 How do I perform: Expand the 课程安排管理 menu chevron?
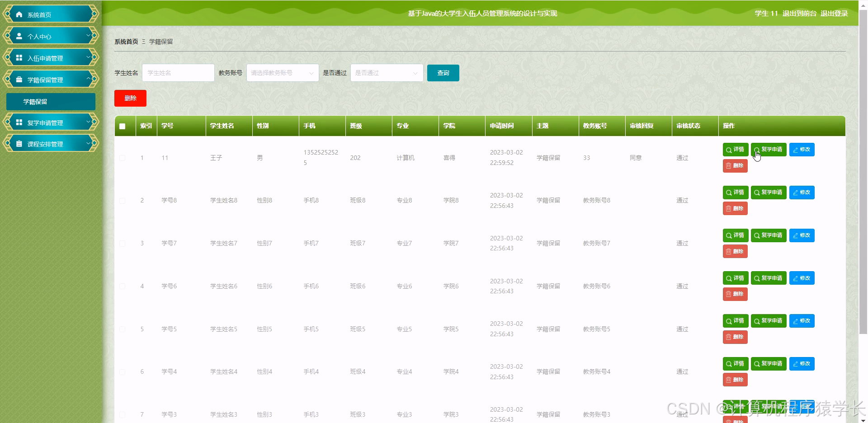pyautogui.click(x=88, y=143)
